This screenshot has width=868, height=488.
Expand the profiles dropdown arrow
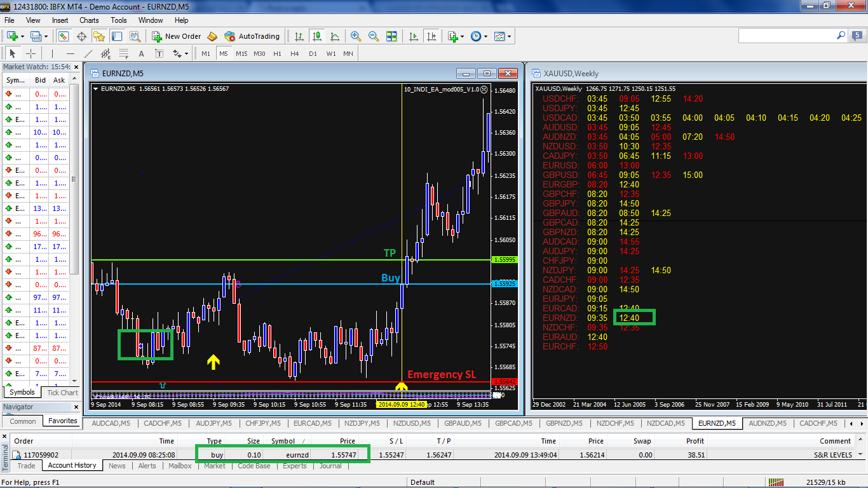45,36
